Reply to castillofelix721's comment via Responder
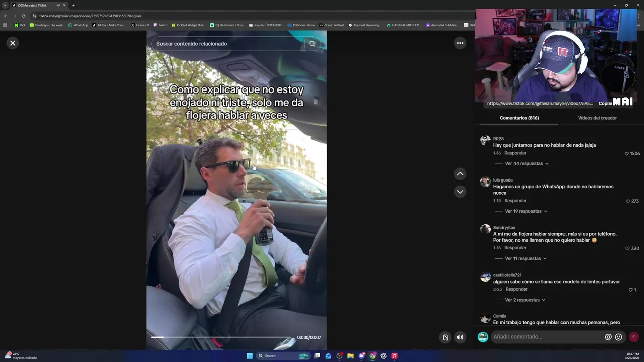This screenshot has width=644, height=362. pos(517,289)
